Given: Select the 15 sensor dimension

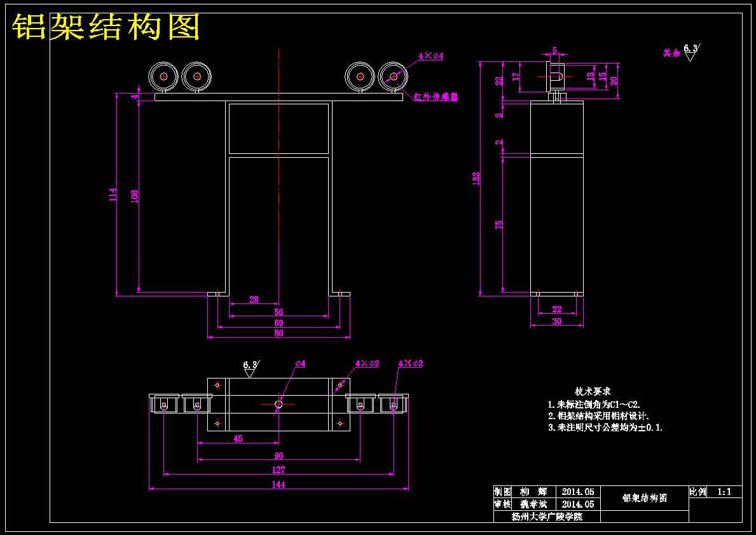Looking at the screenshot, I should click(x=601, y=76).
